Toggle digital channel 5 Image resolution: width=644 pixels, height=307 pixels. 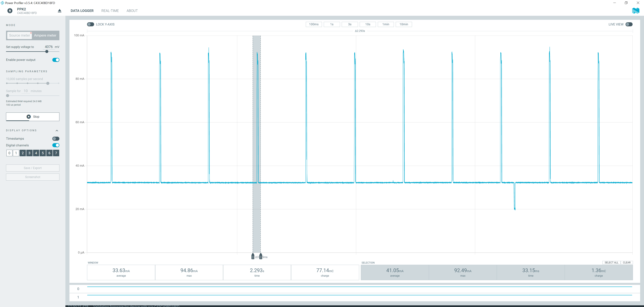click(43, 153)
